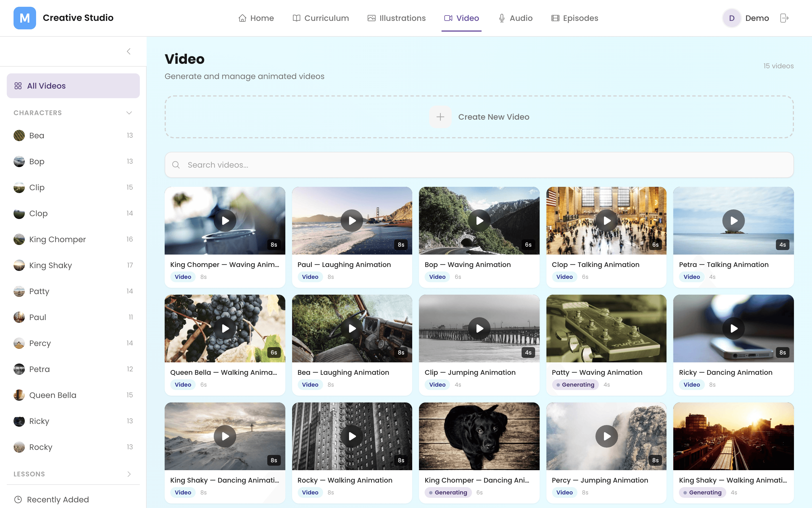Filter videos by Clip character
Viewport: 812px width, 508px height.
point(73,187)
